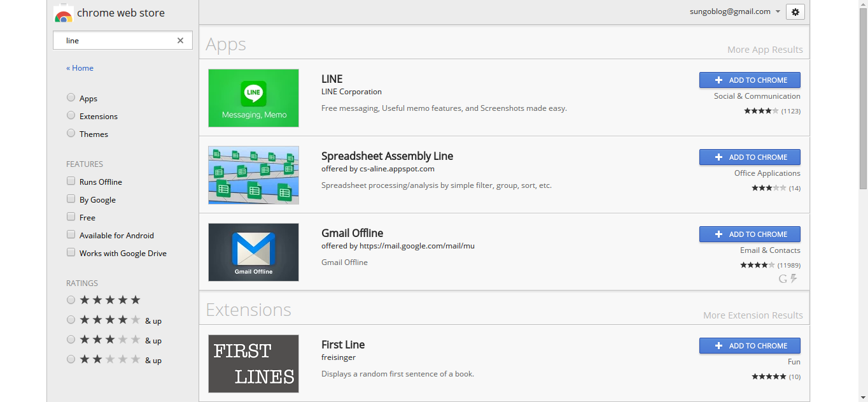868x402 pixels.
Task: Open the LINE app thumbnail
Action: point(253,98)
